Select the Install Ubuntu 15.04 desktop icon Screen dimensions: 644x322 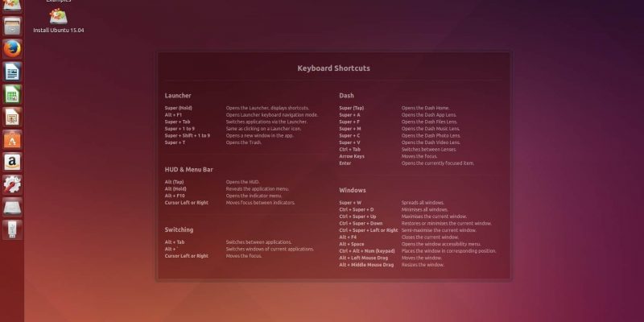pos(58,16)
